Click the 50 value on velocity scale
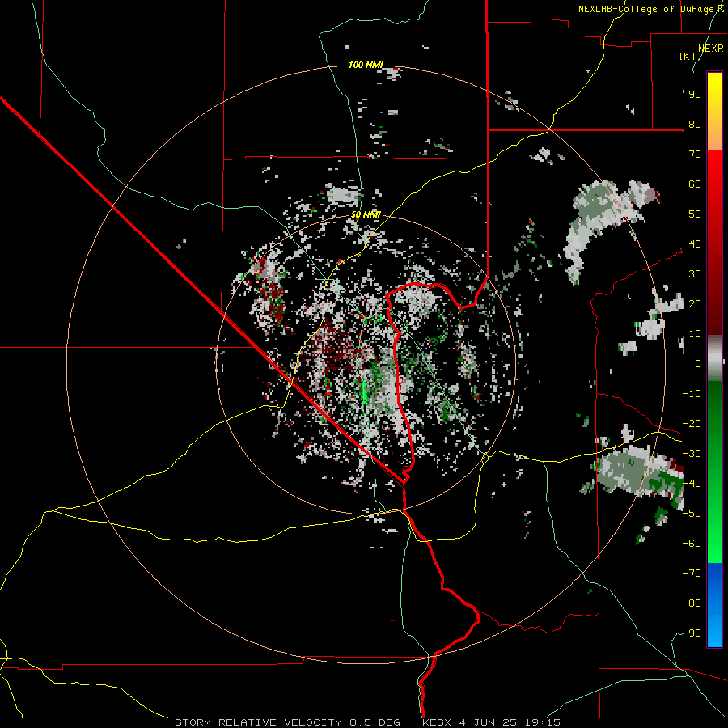 point(695,214)
